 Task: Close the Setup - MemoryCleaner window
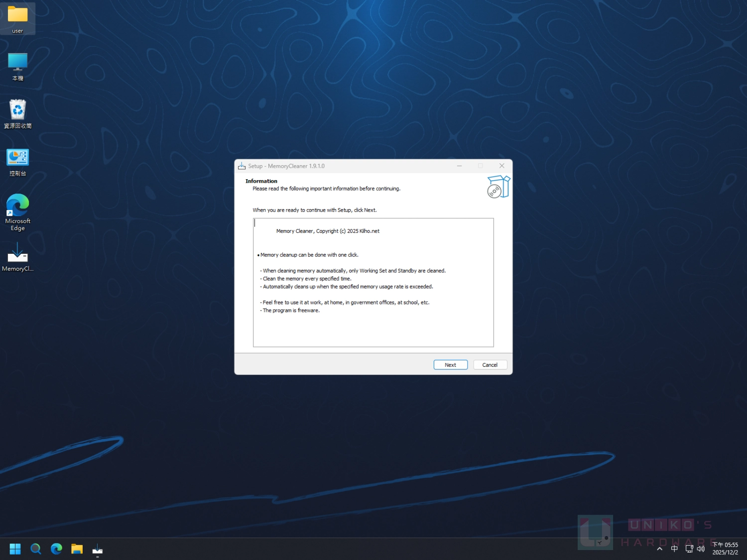(x=501, y=166)
